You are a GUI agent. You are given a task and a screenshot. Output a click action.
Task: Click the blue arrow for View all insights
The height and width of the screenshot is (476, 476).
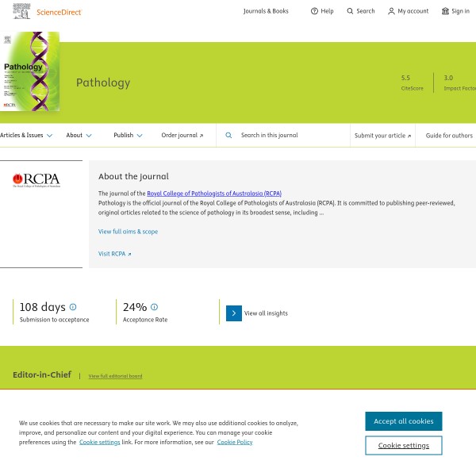click(234, 313)
